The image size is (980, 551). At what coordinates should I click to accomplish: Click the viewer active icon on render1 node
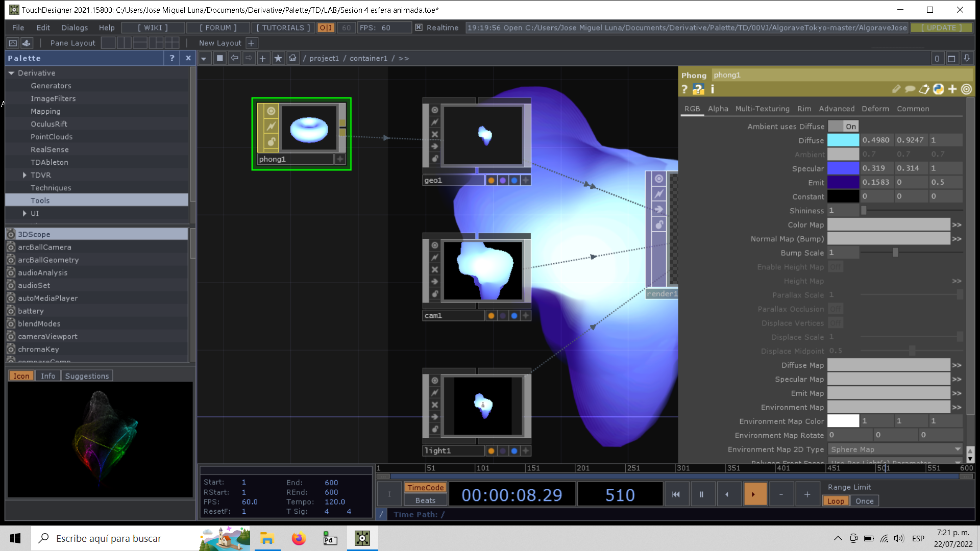[659, 179]
